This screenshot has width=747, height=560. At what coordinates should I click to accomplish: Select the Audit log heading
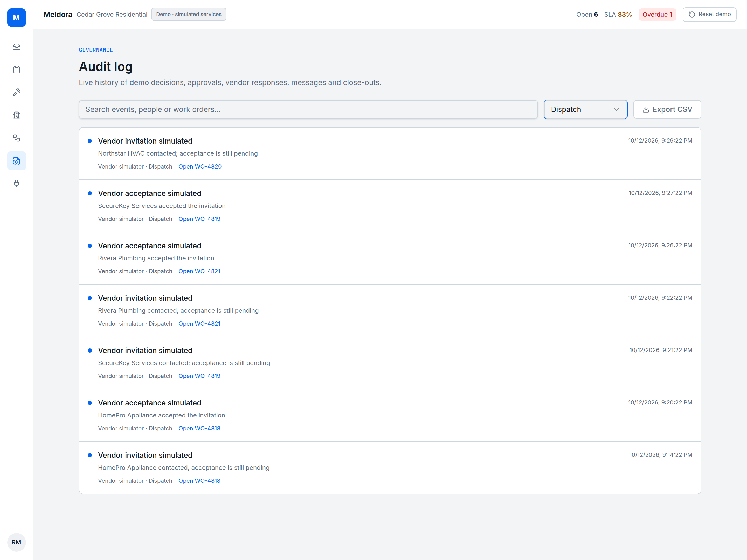(106, 66)
